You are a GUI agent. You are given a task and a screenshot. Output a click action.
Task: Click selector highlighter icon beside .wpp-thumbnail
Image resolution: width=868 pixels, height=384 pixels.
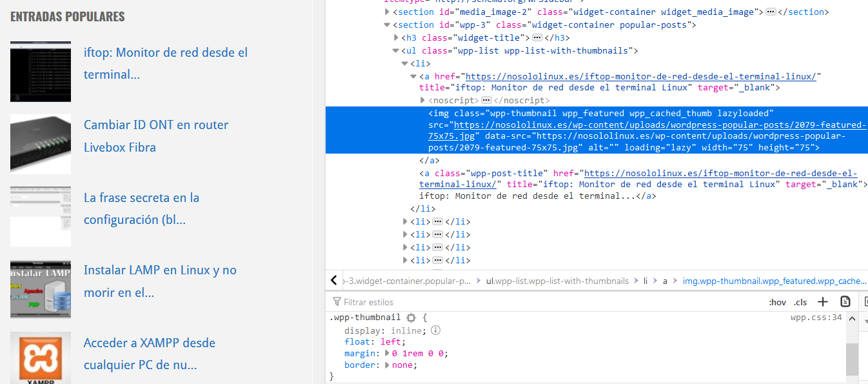click(411, 318)
